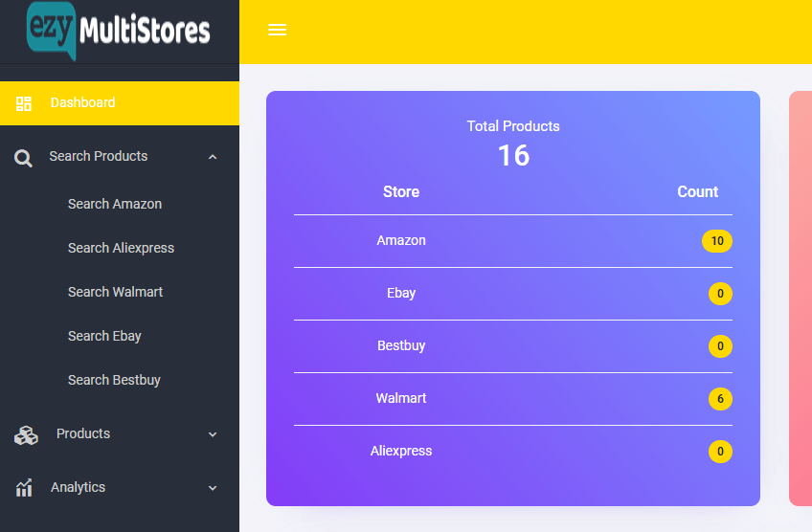Screen dimensions: 812x532
Task: Click the ezy MultiStores logo
Action: click(119, 32)
